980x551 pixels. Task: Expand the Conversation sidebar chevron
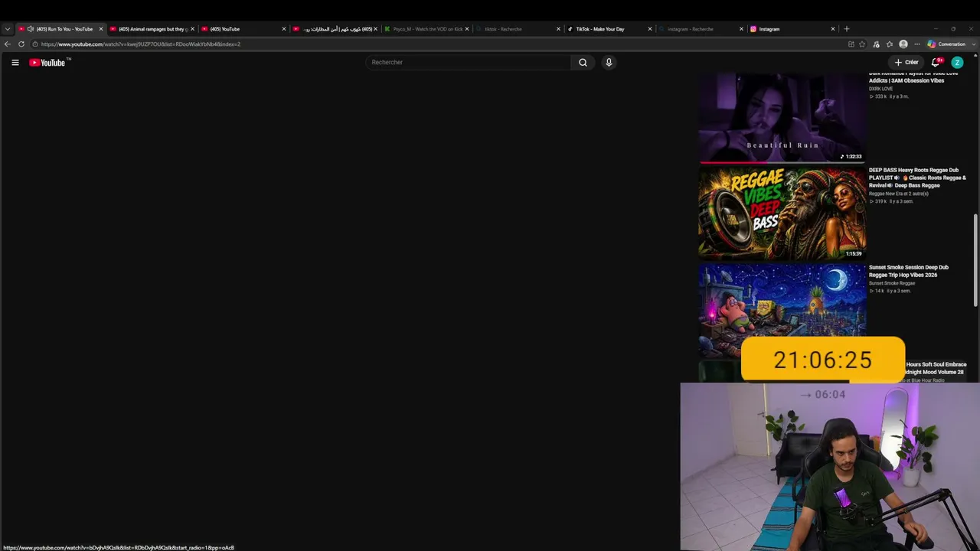973,44
